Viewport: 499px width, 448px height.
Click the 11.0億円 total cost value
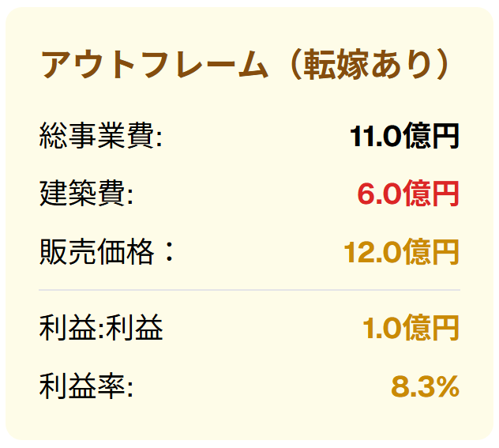pos(404,136)
